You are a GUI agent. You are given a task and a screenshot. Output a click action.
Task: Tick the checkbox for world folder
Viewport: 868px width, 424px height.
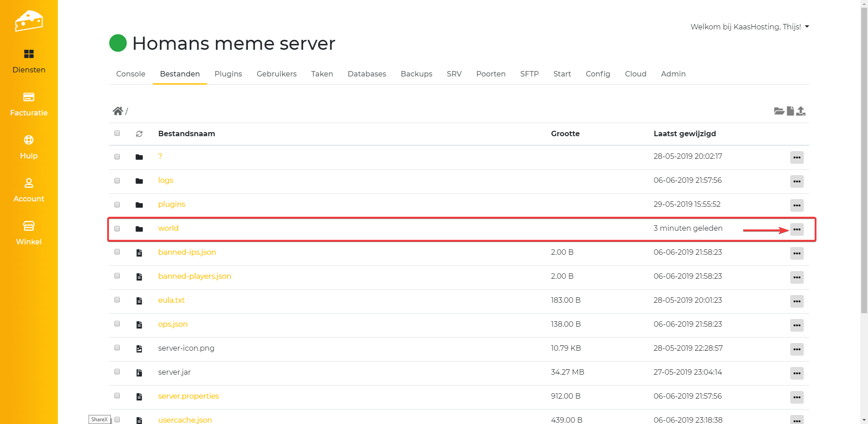(x=117, y=229)
